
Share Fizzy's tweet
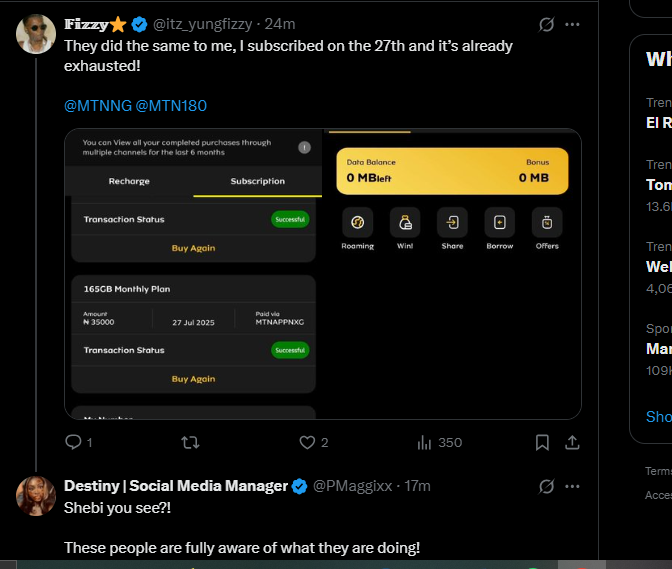point(573,442)
